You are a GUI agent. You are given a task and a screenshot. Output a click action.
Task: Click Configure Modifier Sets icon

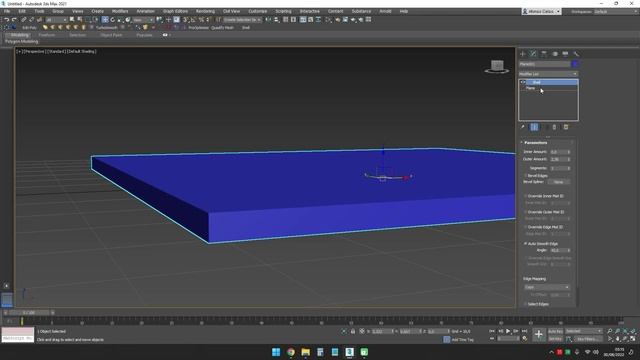coord(566,127)
